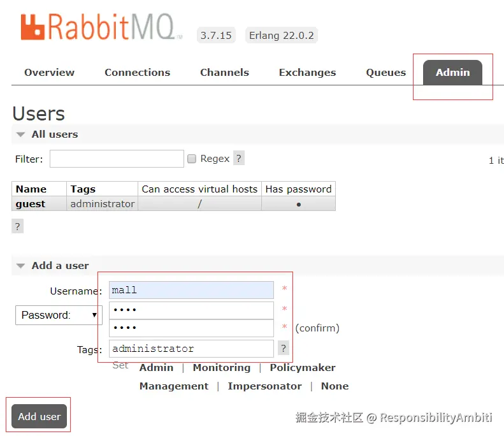The width and height of the screenshot is (504, 436).
Task: Click the virtual host "/" cell for guest
Action: coord(199,204)
